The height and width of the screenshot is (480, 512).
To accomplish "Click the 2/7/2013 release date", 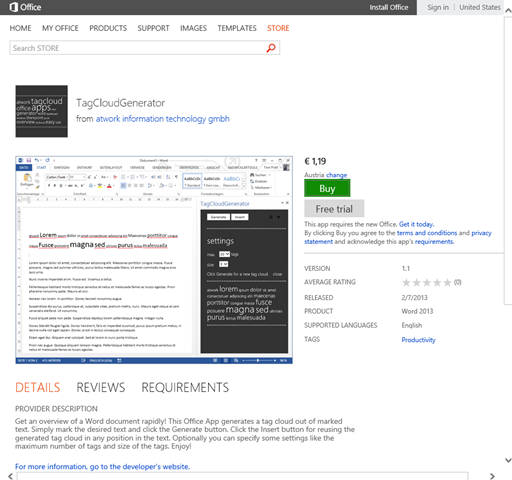I will [414, 297].
